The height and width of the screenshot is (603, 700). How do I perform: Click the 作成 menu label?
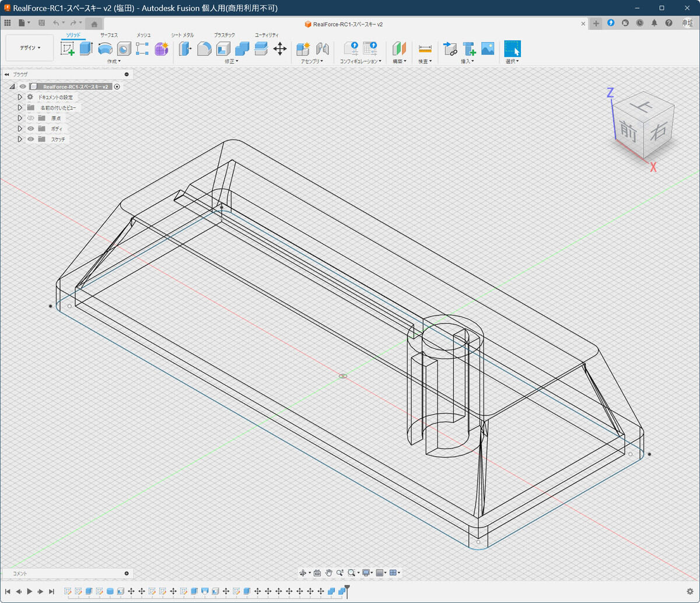tap(114, 61)
